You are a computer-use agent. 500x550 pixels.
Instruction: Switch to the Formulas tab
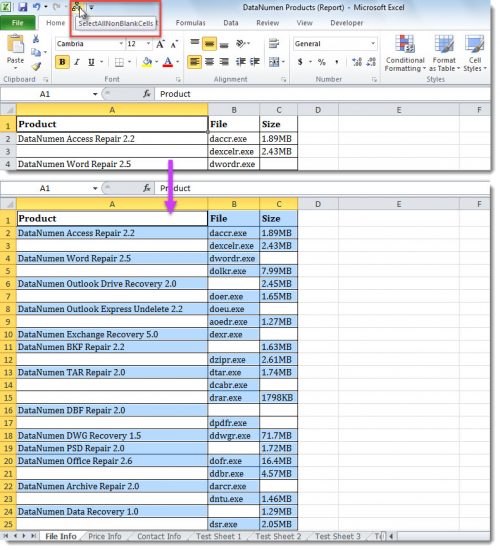click(190, 23)
